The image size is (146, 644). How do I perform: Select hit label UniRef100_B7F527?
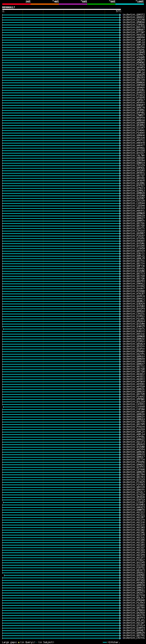point(133,186)
